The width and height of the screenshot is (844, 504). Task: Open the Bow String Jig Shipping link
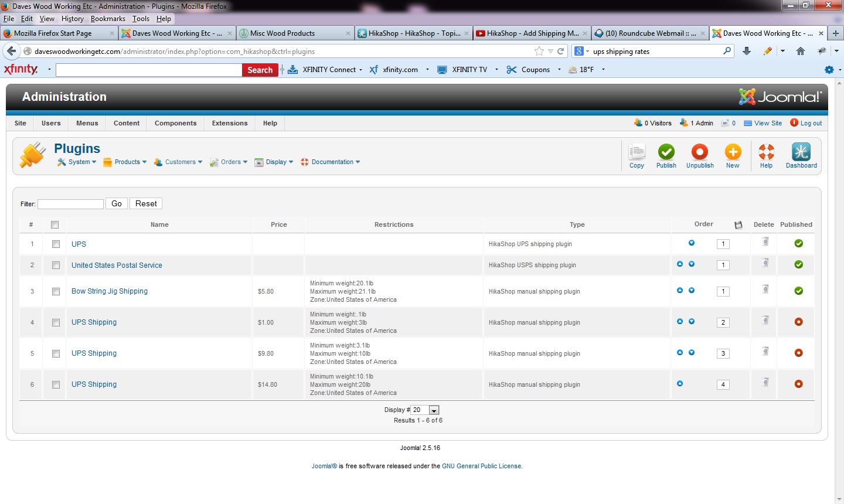[x=110, y=291]
